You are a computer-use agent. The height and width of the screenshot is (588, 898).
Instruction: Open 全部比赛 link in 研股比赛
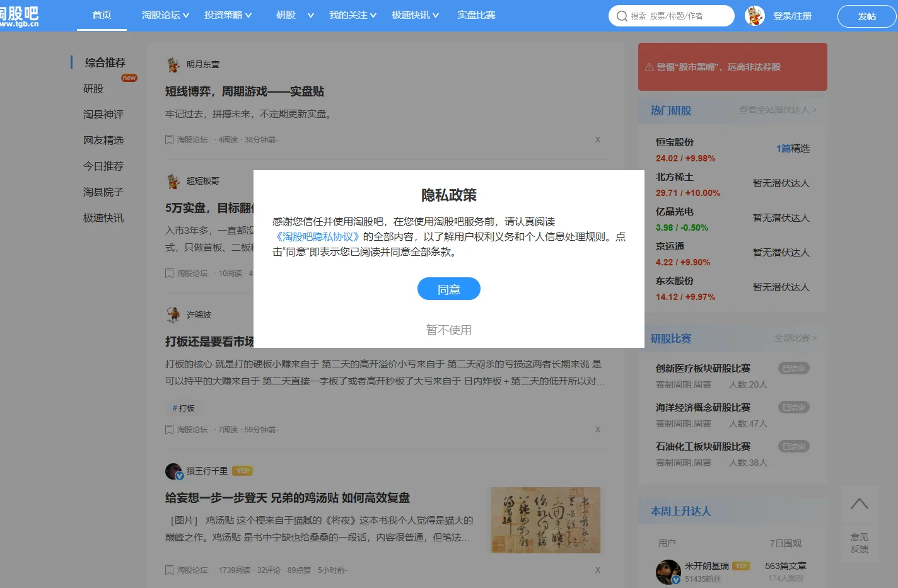[795, 338]
